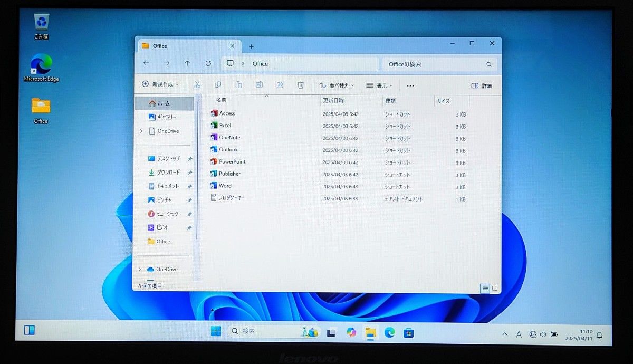Select the Excel shortcut icon

(x=214, y=126)
